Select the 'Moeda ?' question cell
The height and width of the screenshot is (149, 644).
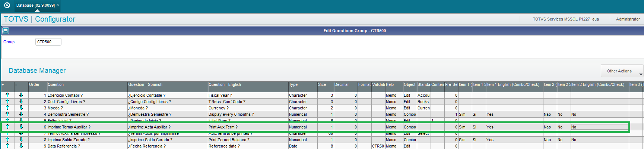tap(87, 108)
